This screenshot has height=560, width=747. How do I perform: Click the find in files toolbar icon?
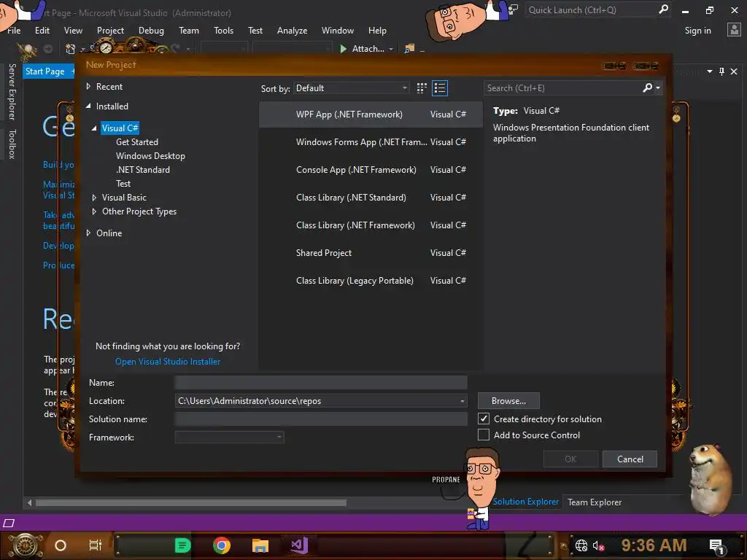coord(409,49)
